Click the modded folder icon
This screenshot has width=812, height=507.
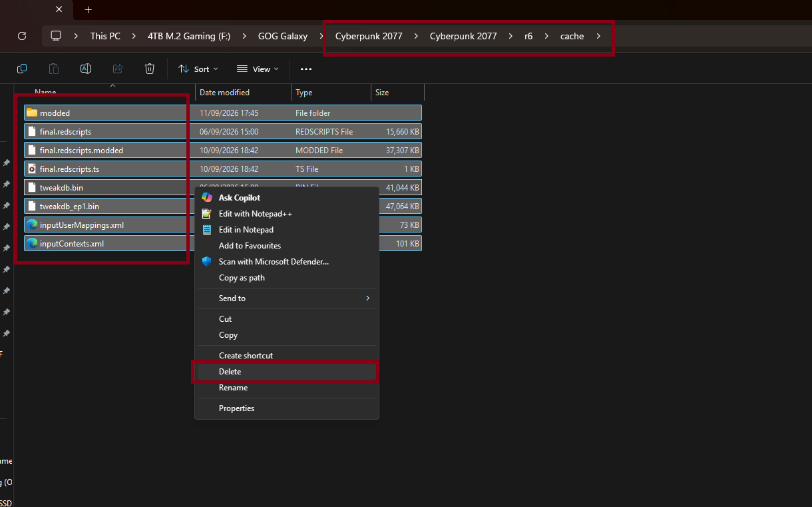pyautogui.click(x=32, y=113)
